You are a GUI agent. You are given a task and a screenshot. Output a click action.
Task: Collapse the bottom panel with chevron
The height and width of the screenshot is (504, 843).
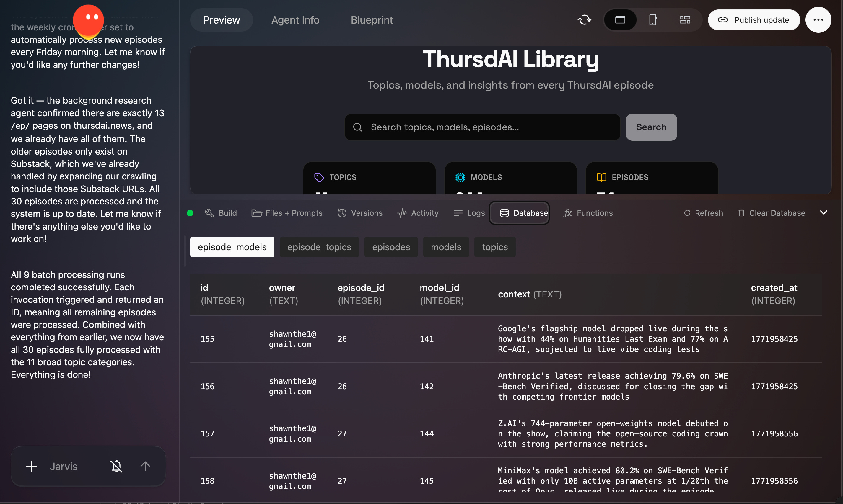click(x=823, y=212)
